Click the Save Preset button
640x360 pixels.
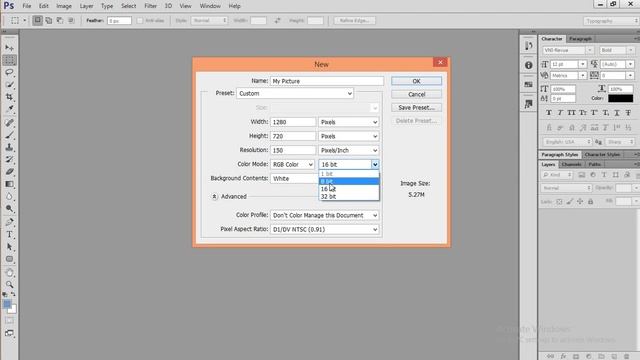416,108
